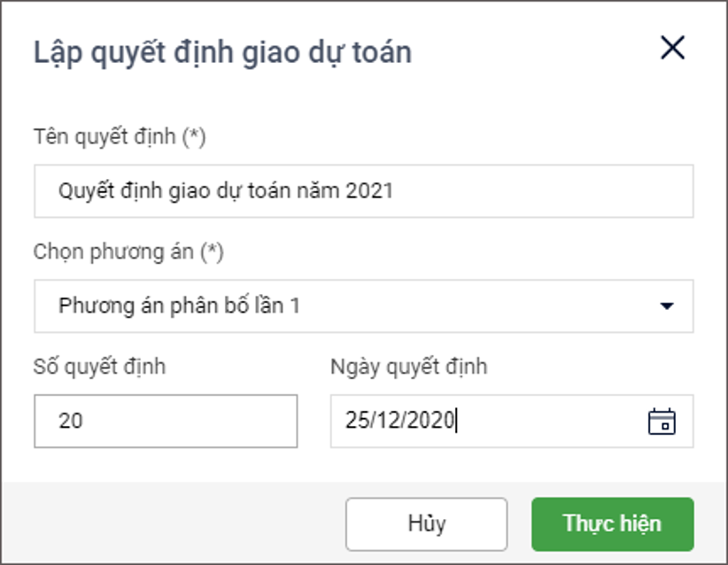Focus the Số quyết định input box
Image resolution: width=728 pixels, height=565 pixels.
point(166,421)
